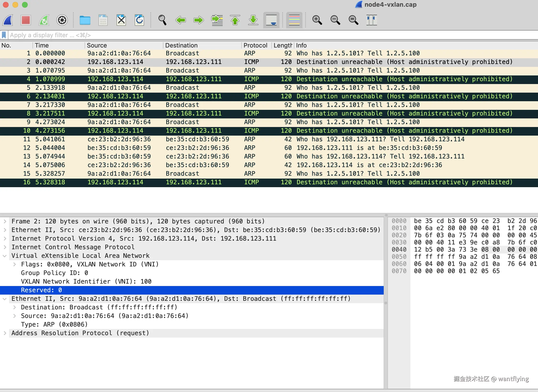Expand Address Resolution Protocol request
Image resolution: width=538 pixels, height=392 pixels.
pyautogui.click(x=5, y=333)
